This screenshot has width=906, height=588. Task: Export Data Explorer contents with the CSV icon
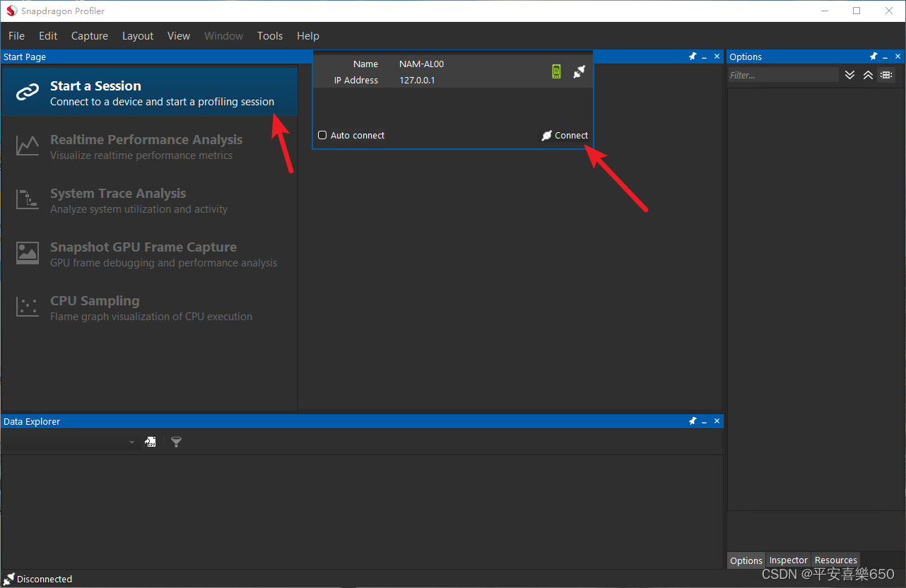(151, 441)
